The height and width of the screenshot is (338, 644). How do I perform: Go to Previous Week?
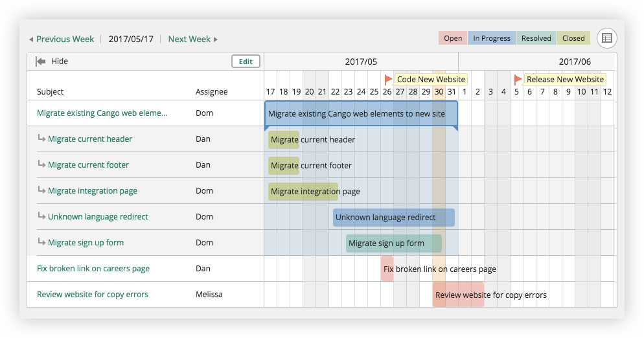[62, 39]
